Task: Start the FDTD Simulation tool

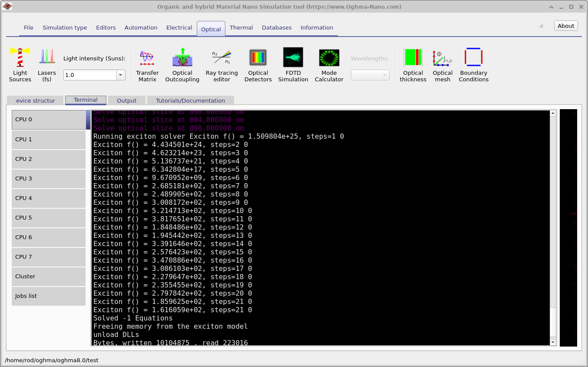Action: click(x=293, y=64)
